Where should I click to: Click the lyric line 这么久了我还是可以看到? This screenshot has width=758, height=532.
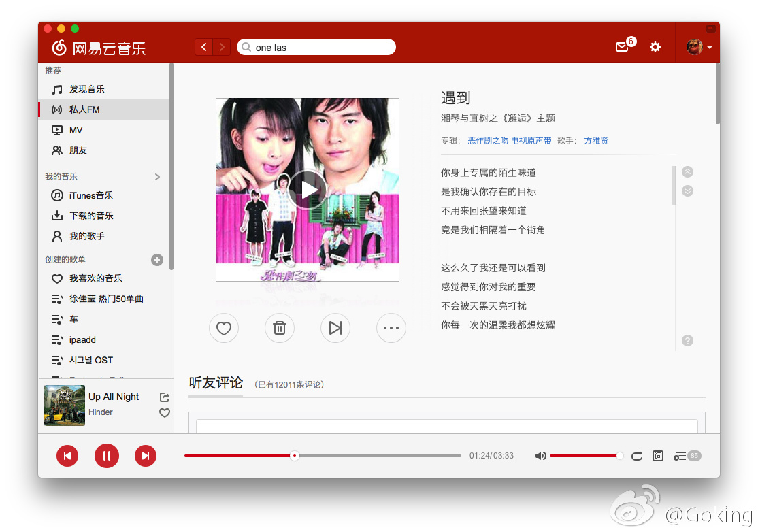point(493,267)
